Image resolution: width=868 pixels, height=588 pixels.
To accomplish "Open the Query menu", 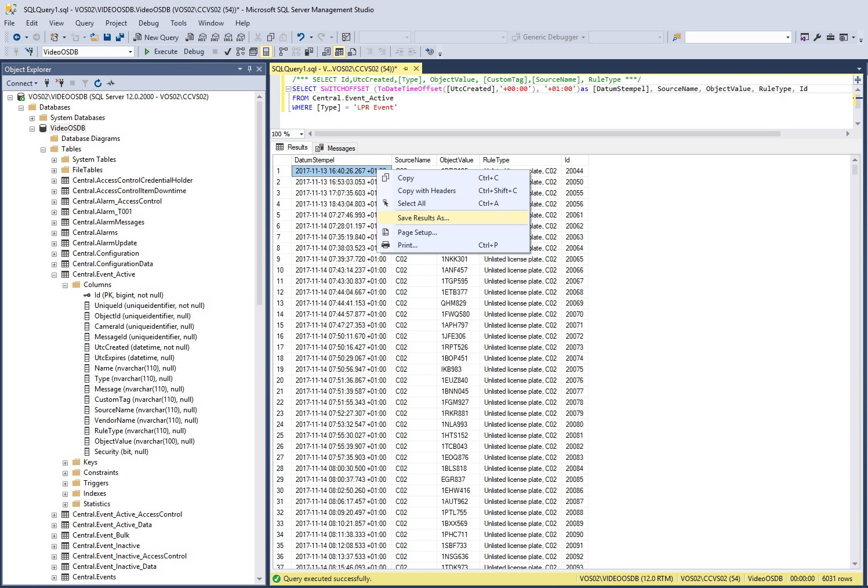I will pyautogui.click(x=84, y=23).
